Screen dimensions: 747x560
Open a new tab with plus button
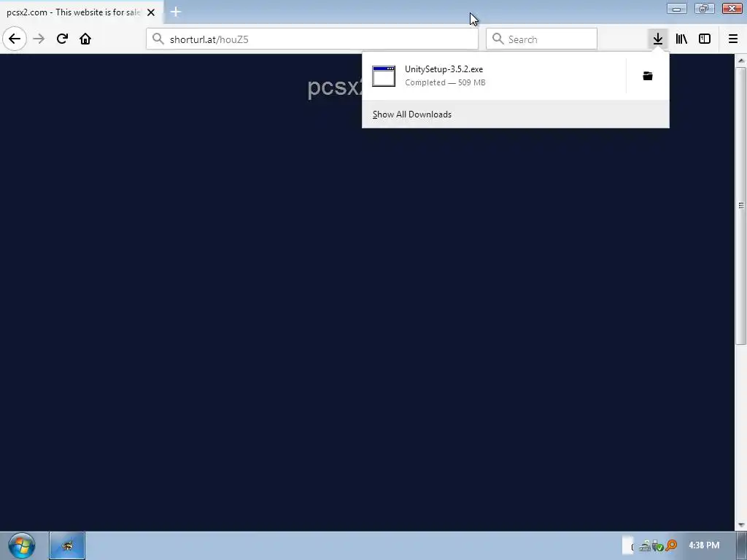coord(176,12)
